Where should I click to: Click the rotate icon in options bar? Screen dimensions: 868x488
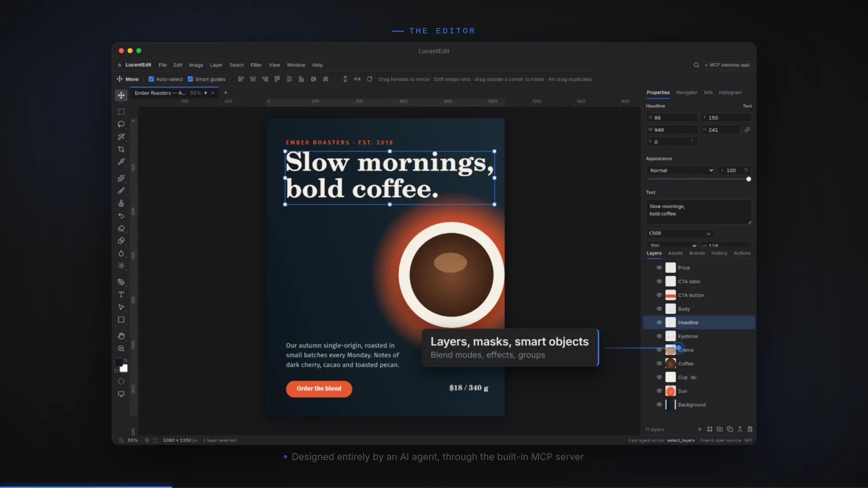point(369,79)
